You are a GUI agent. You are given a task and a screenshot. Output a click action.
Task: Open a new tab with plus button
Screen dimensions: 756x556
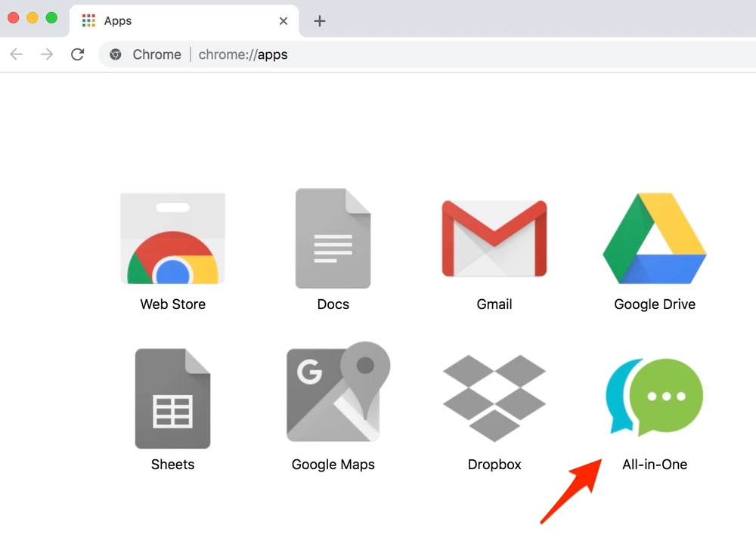320,21
